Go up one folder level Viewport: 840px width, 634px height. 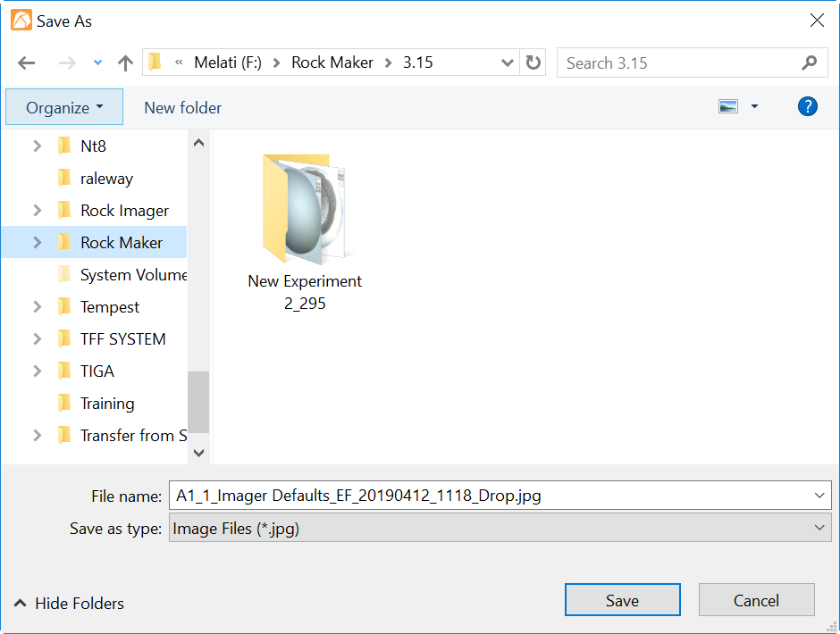[125, 63]
